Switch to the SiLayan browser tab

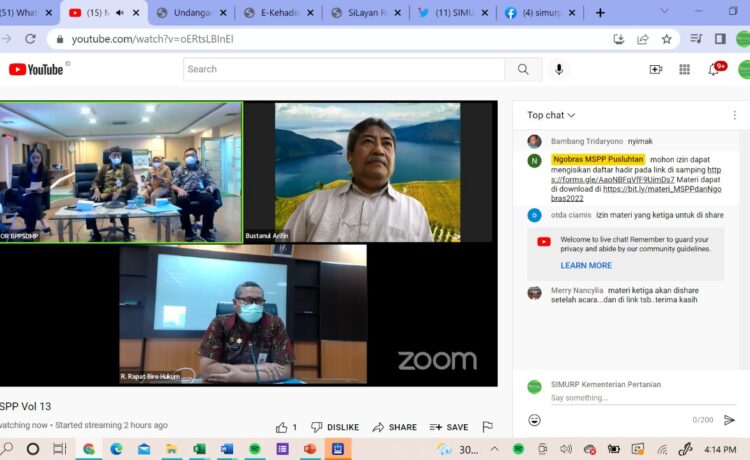365,13
